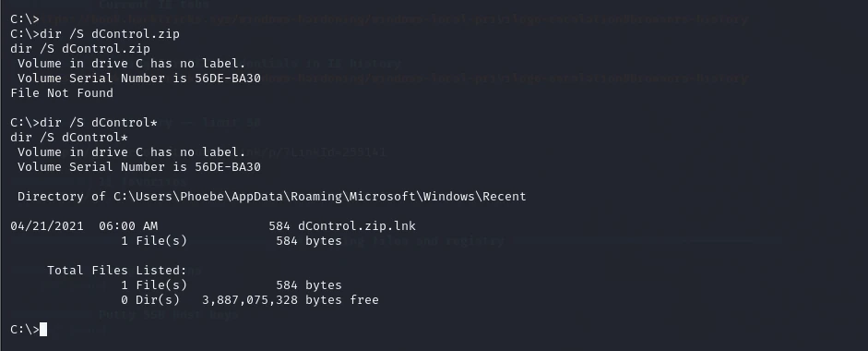Click the 'Total Files Listed:' line

click(x=117, y=270)
